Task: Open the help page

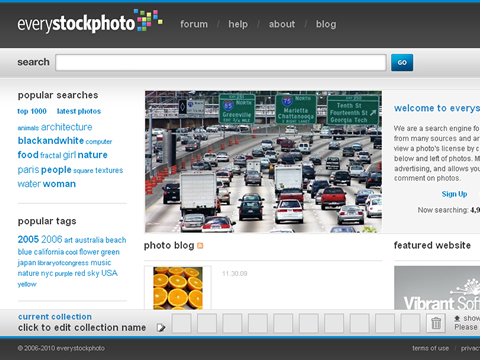Action: point(238,24)
